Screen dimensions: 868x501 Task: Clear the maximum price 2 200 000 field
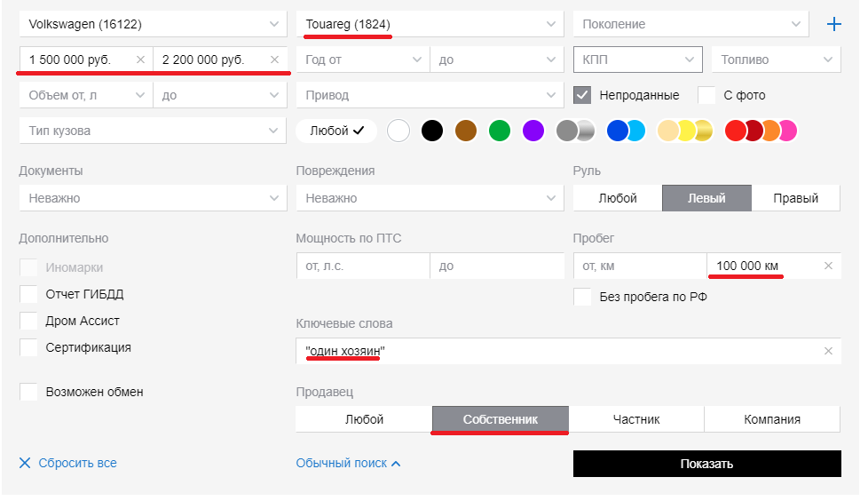pos(274,60)
